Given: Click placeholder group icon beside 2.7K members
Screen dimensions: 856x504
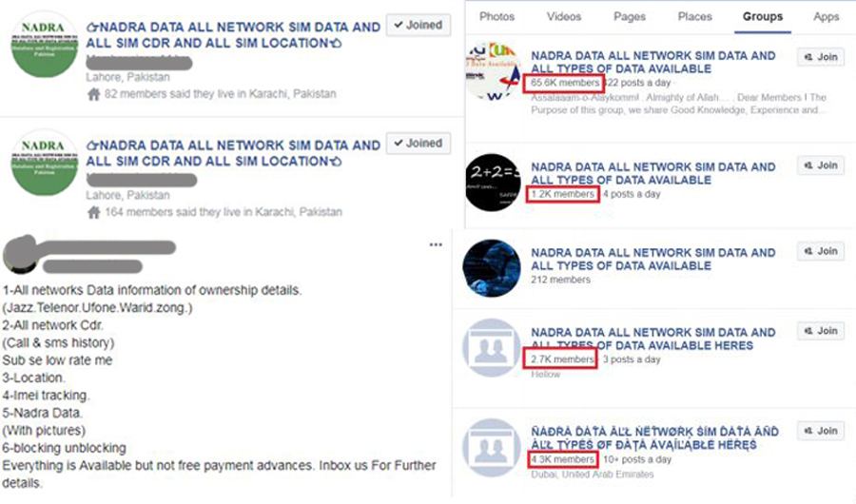Looking at the screenshot, I should [492, 347].
